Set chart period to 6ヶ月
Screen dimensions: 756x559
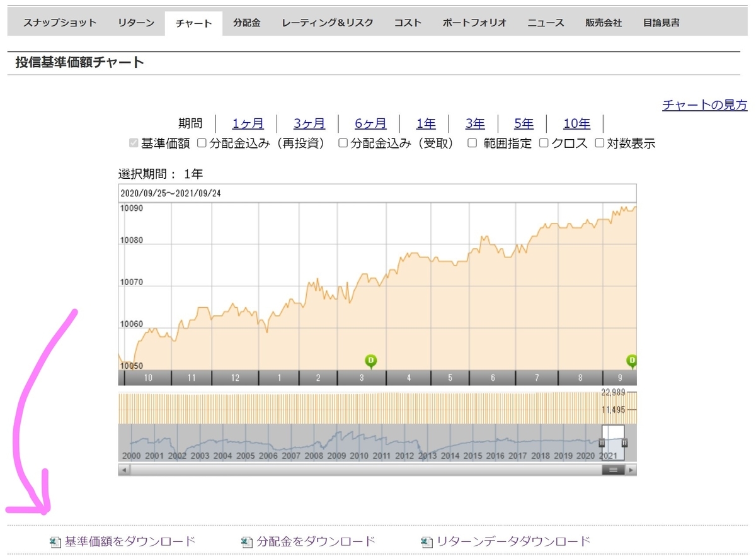point(370,123)
